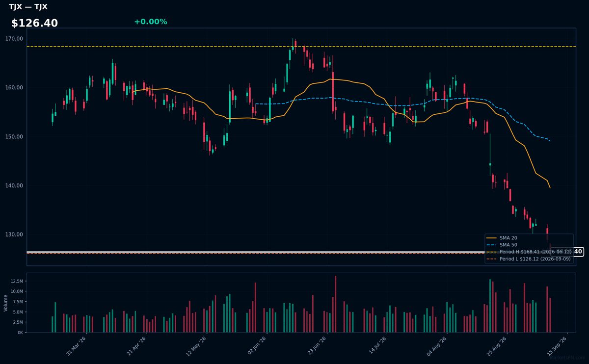Click the 14 Jul '26 date label
The image size is (589, 364).
[376, 345]
